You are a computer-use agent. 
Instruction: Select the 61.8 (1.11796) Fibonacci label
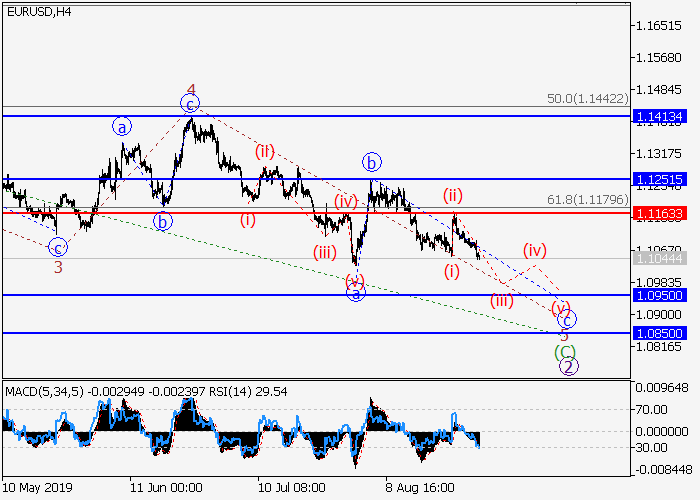(588, 200)
